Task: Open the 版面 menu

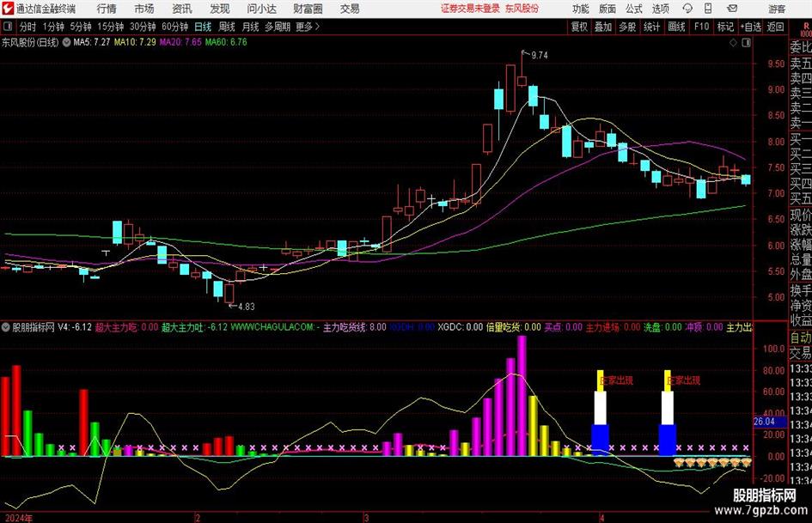Action: pyautogui.click(x=607, y=9)
